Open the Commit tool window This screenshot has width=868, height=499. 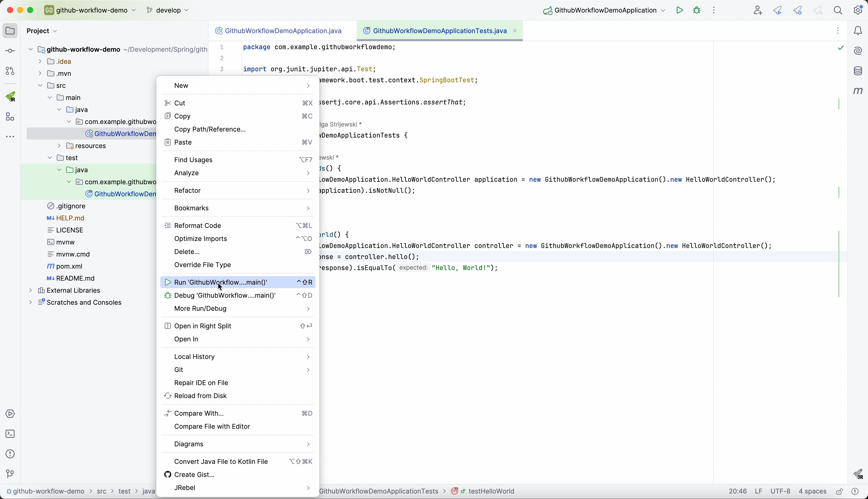click(x=11, y=51)
